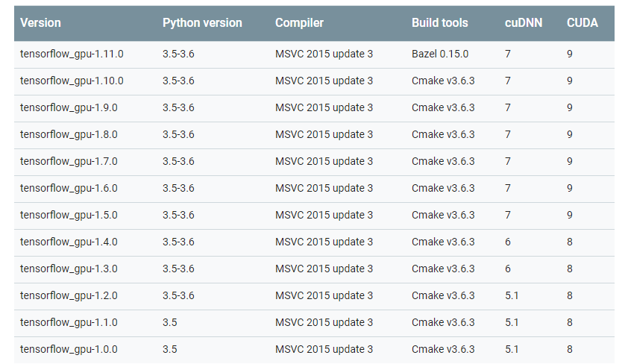Click the Bazel 0.15.0 build tools cell
This screenshot has height=364, width=628.
pyautogui.click(x=440, y=54)
